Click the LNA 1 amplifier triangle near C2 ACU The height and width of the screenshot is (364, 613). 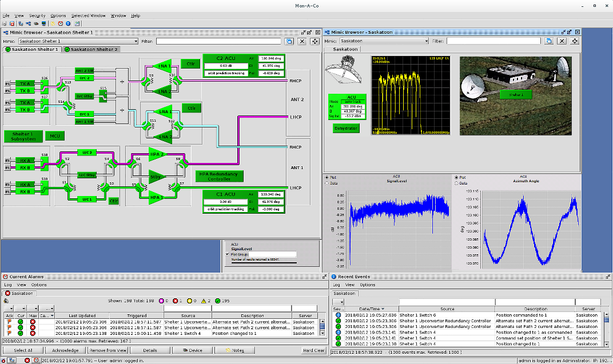click(162, 66)
